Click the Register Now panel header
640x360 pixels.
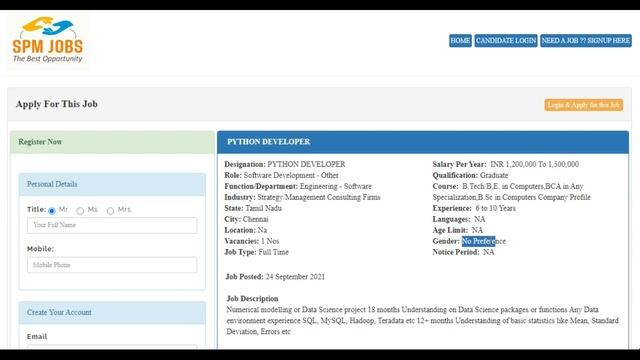coord(112,142)
